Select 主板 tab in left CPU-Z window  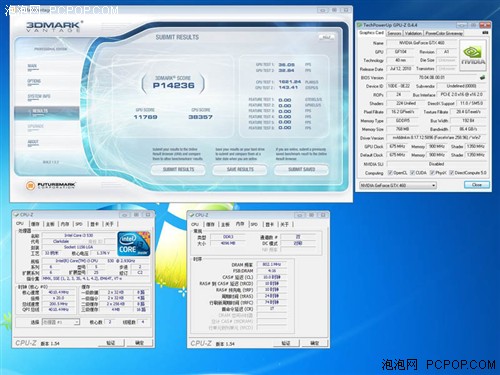(50, 224)
